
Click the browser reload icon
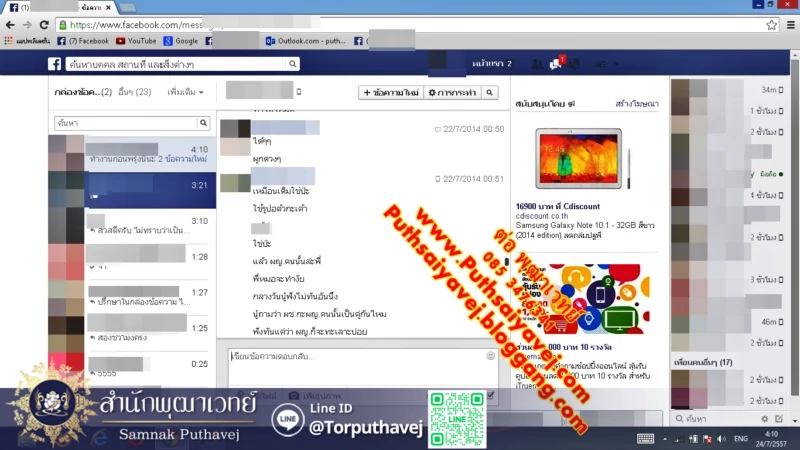44,24
